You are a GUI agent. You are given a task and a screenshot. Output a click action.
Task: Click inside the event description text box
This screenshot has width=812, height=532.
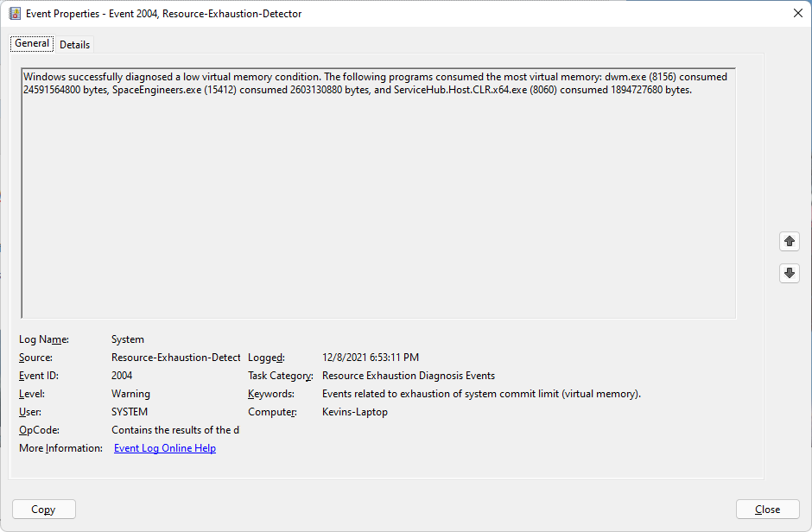click(x=378, y=199)
